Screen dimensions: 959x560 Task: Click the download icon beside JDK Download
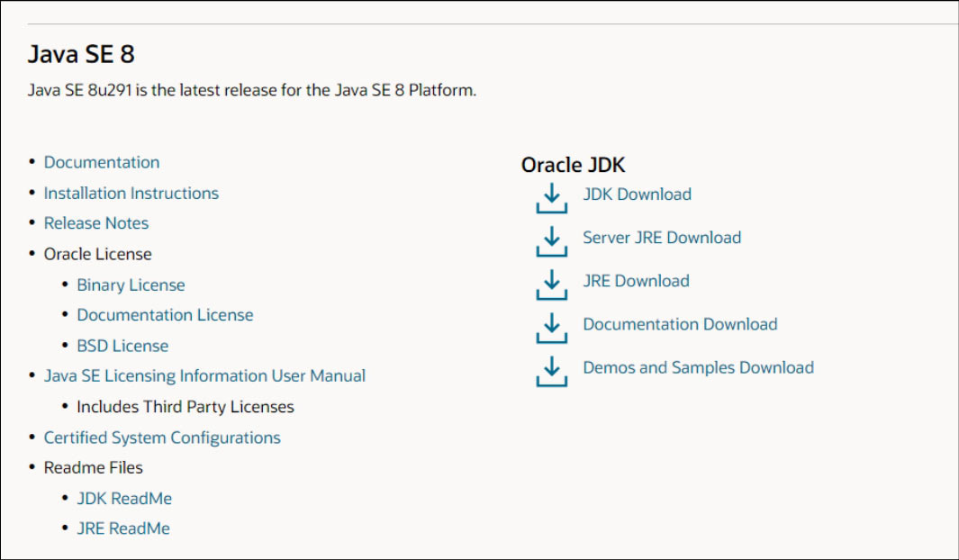point(552,198)
